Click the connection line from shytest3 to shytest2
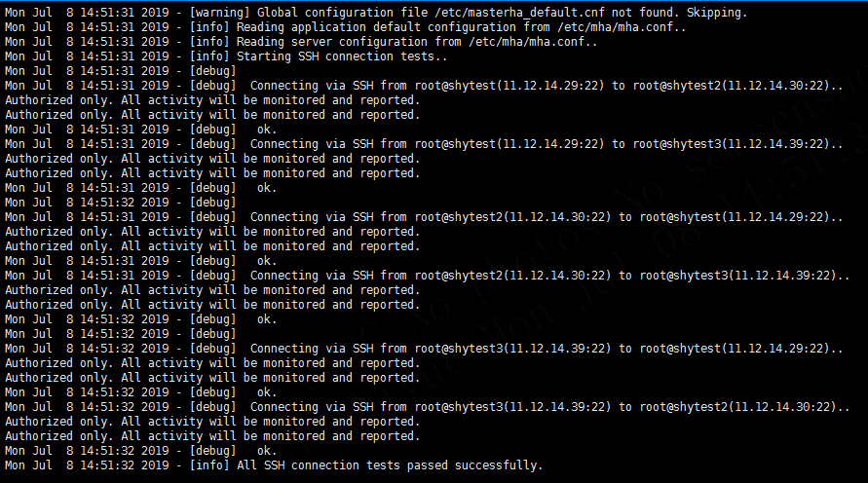 click(x=428, y=407)
